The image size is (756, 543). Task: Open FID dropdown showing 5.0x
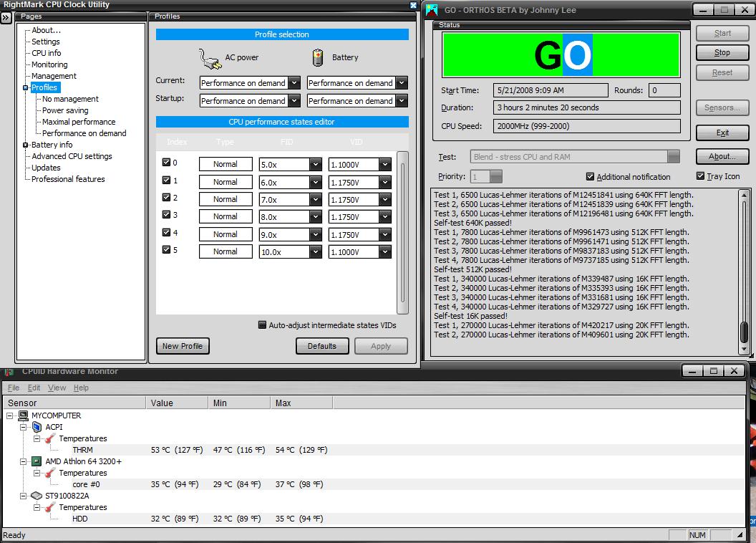(315, 165)
